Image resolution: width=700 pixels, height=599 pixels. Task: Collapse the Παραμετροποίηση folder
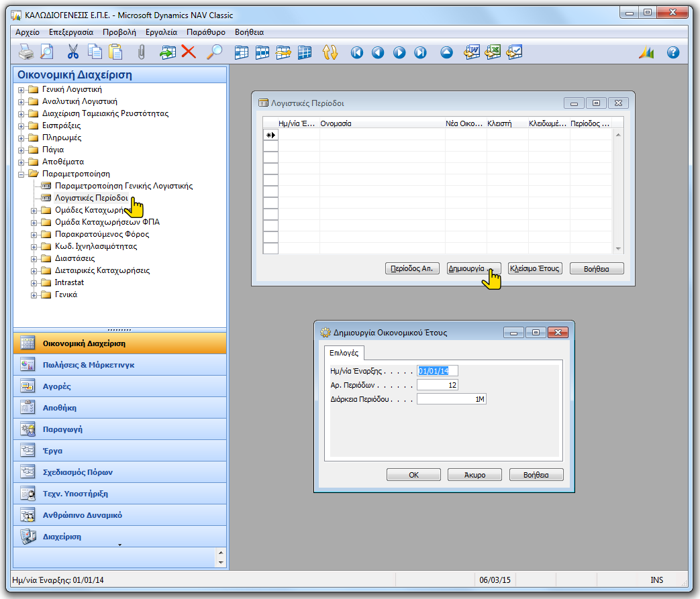21,174
